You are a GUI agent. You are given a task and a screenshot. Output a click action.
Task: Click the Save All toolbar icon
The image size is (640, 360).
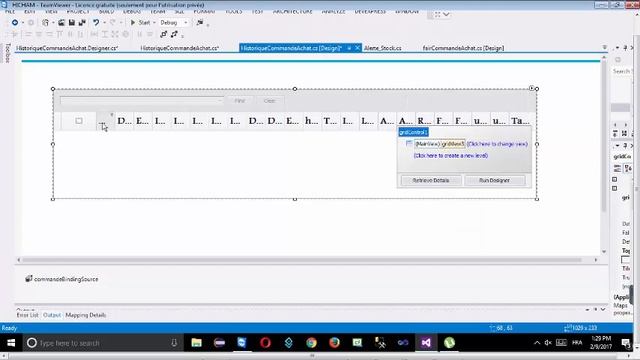[x=82, y=22]
